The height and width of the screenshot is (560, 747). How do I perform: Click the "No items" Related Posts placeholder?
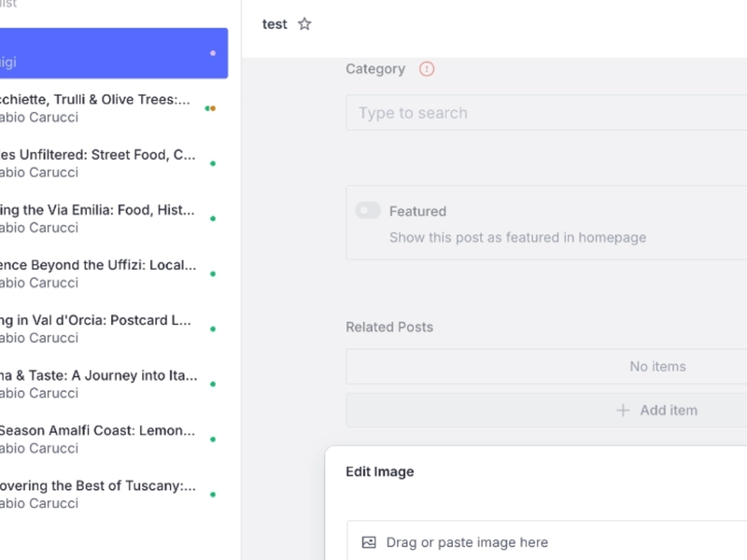coord(657,367)
